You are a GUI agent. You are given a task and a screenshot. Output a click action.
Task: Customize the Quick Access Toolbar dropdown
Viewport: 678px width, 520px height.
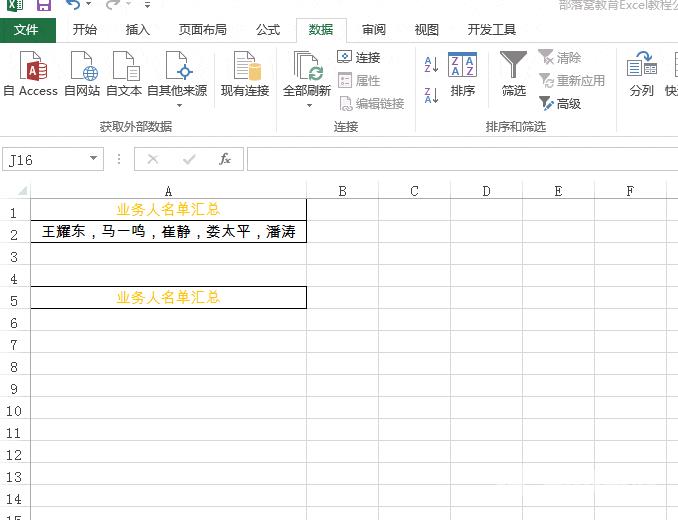pos(147,5)
